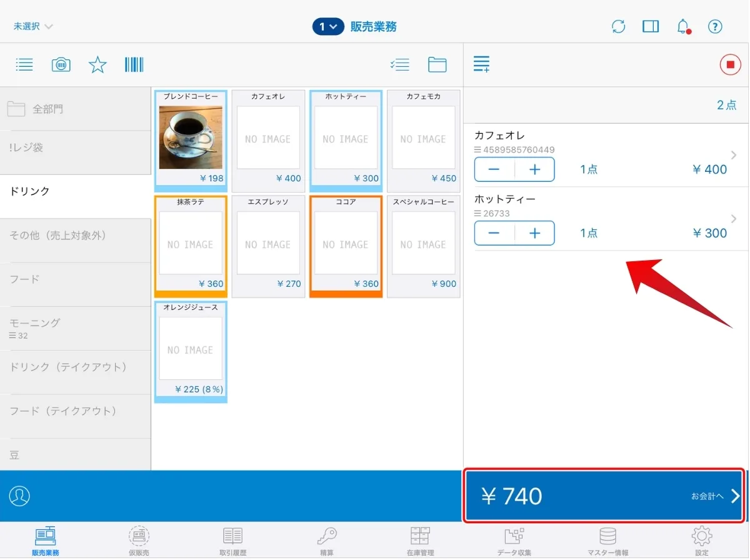Image resolution: width=750 pixels, height=560 pixels.
Task: Open the register number 1 dropdown
Action: (x=328, y=27)
